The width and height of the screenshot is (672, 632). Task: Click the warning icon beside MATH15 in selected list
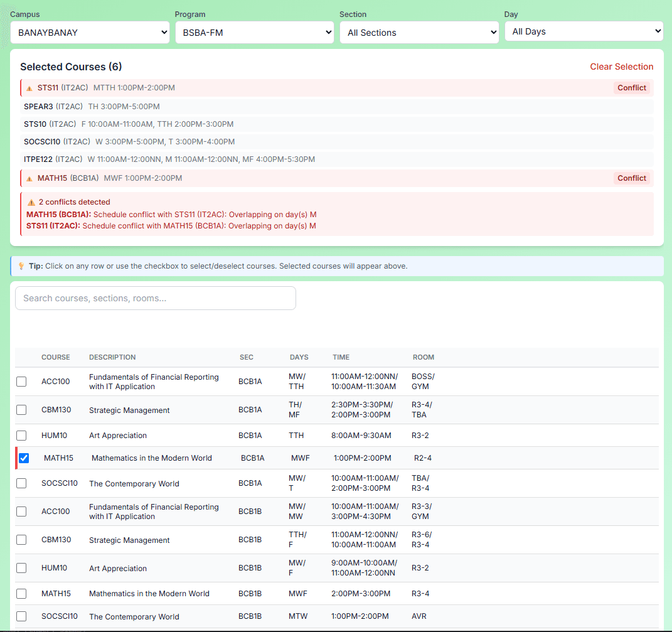[x=29, y=179]
